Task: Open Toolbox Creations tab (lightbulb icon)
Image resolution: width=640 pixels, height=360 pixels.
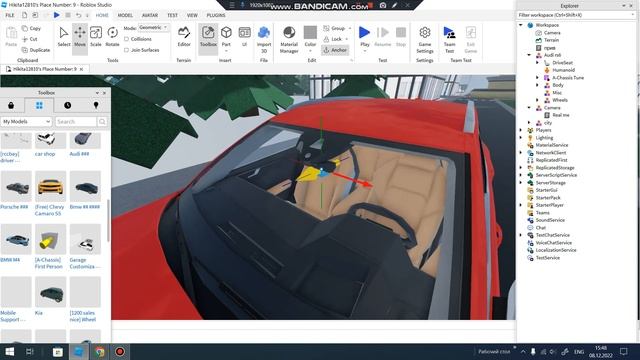Action: 96,105
